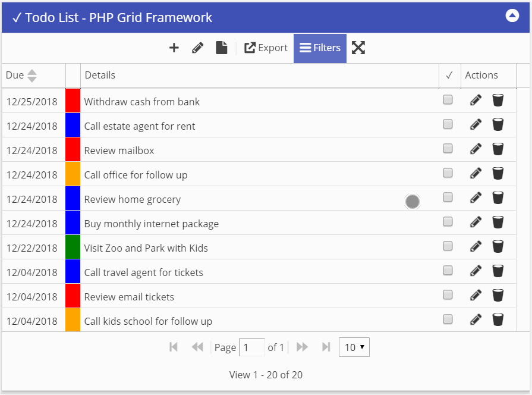Delete the 'Review mailbox' task
Viewport: 532px width, 395px height.
click(498, 149)
